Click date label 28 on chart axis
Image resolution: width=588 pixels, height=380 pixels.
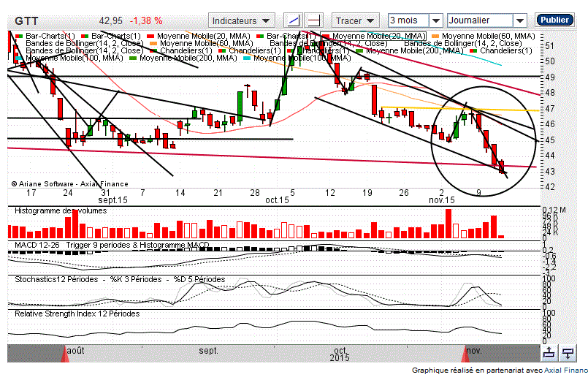tap(255, 193)
